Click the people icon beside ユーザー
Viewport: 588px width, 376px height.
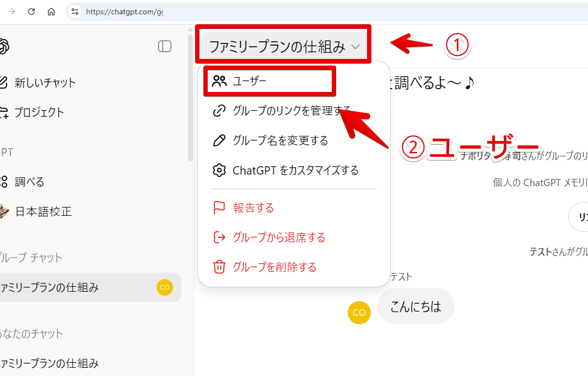click(x=219, y=81)
